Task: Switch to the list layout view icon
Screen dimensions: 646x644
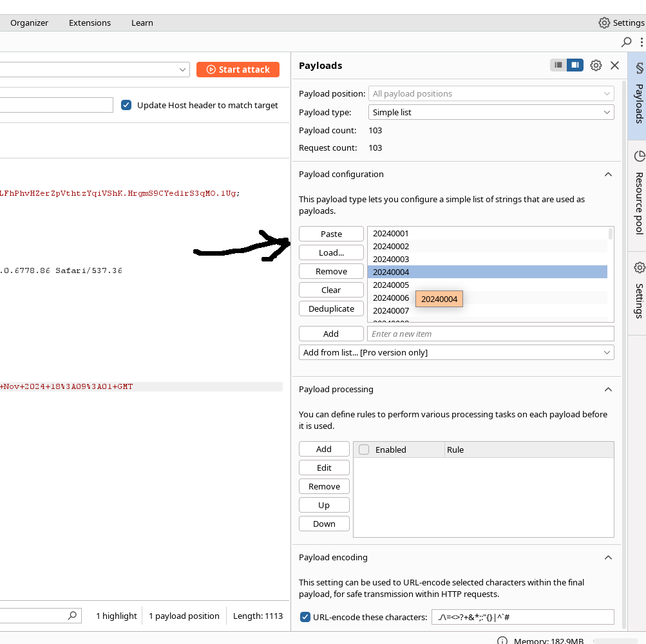Action: [558, 65]
